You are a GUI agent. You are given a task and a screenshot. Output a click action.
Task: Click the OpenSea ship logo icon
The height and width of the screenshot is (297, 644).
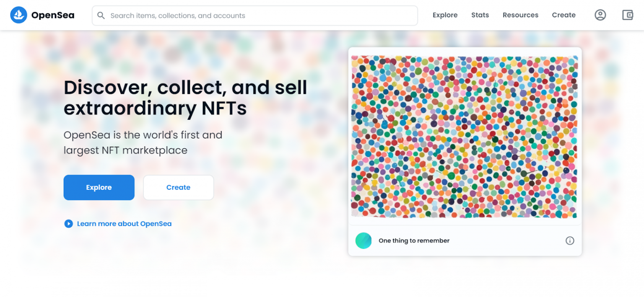(18, 15)
